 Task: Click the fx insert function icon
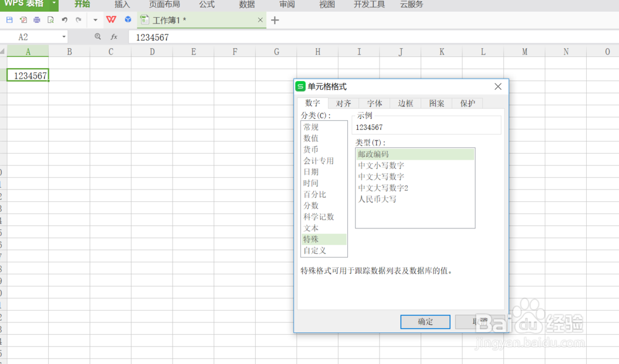tap(114, 37)
